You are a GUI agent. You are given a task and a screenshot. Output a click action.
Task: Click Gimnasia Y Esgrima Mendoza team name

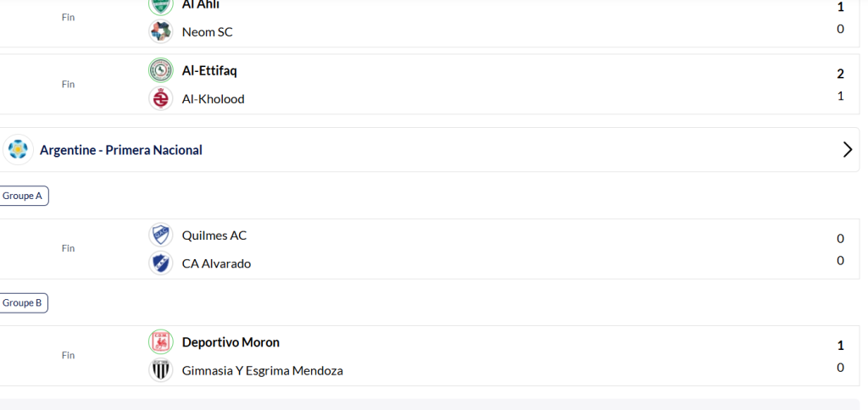(262, 370)
